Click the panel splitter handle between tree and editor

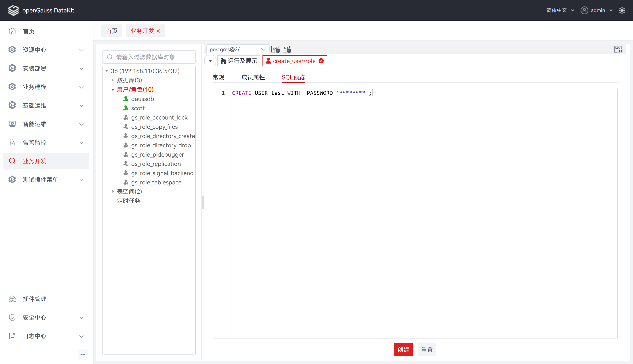203,202
